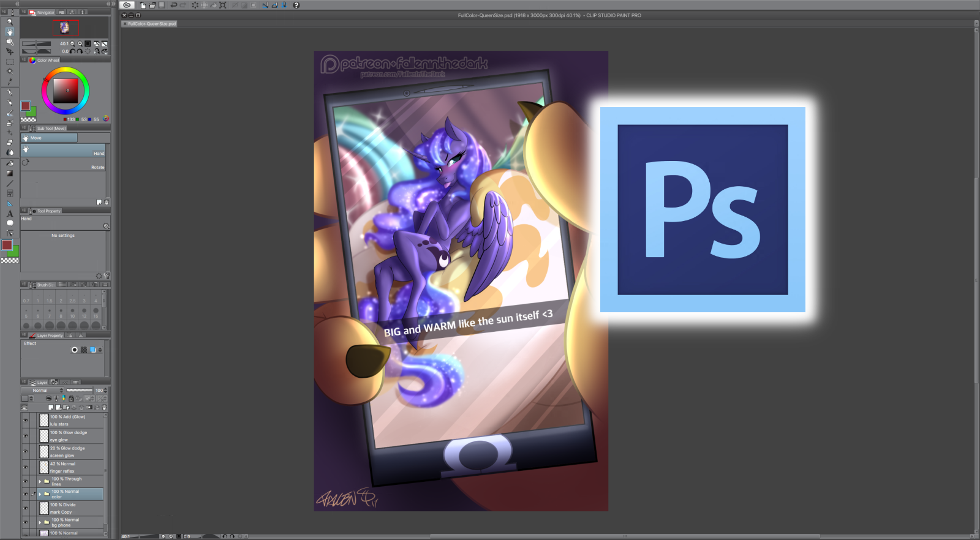Select the Zoom magnifier tool
This screenshot has width=980, height=540.
tap(10, 21)
